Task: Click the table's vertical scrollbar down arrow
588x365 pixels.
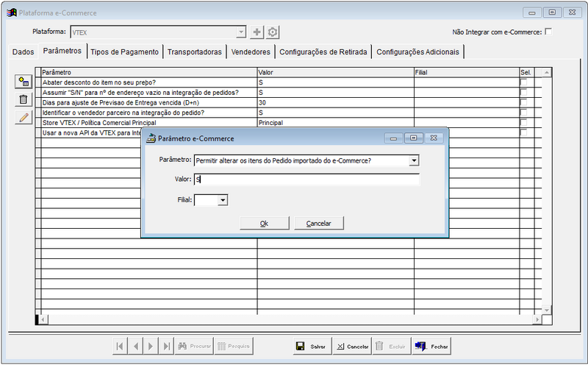Action: [547, 310]
